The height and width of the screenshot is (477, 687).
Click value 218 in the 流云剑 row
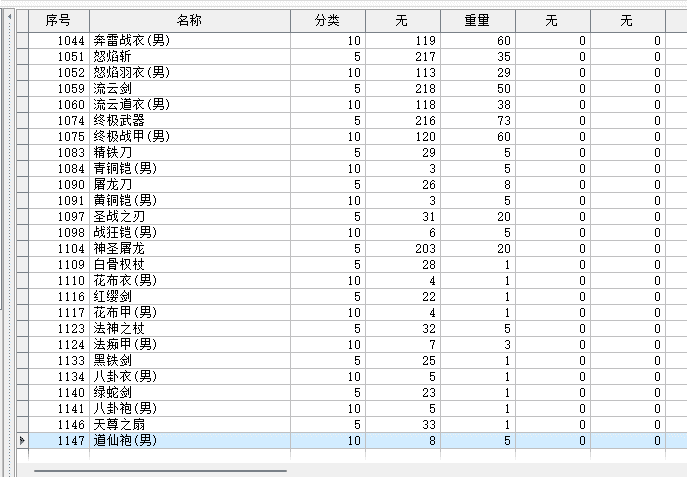[403, 89]
